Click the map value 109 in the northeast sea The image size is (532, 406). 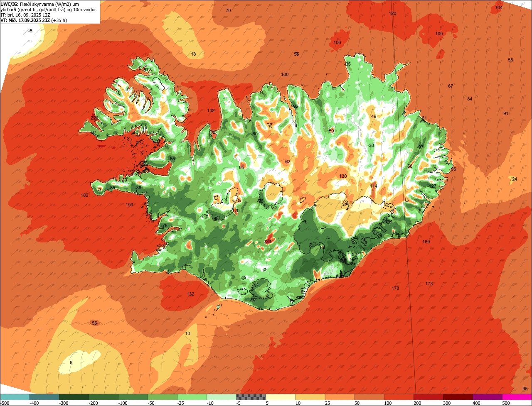click(x=439, y=34)
